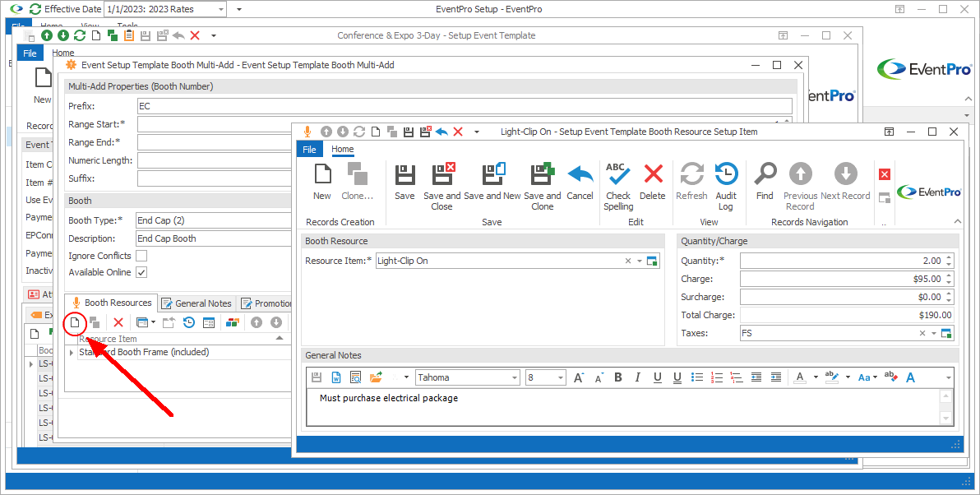
Task: Select Home tab in Light-Clip On window
Action: pyautogui.click(x=343, y=150)
